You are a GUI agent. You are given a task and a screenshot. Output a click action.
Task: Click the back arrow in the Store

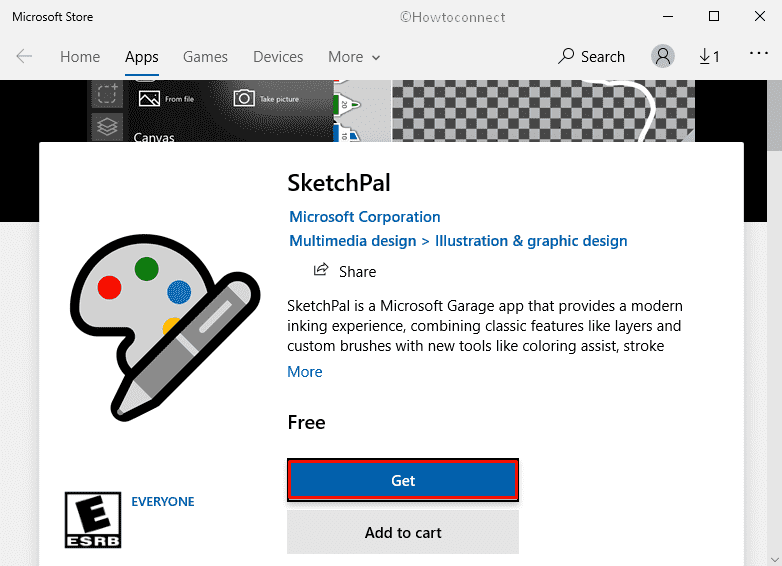pos(24,57)
